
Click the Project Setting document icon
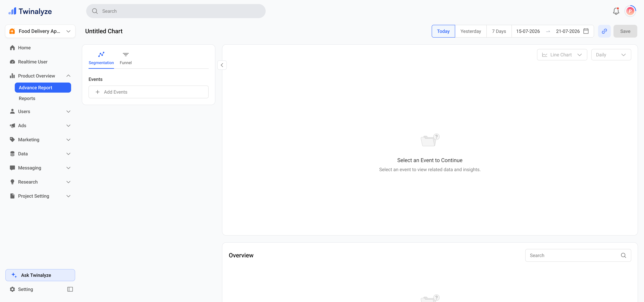click(12, 196)
